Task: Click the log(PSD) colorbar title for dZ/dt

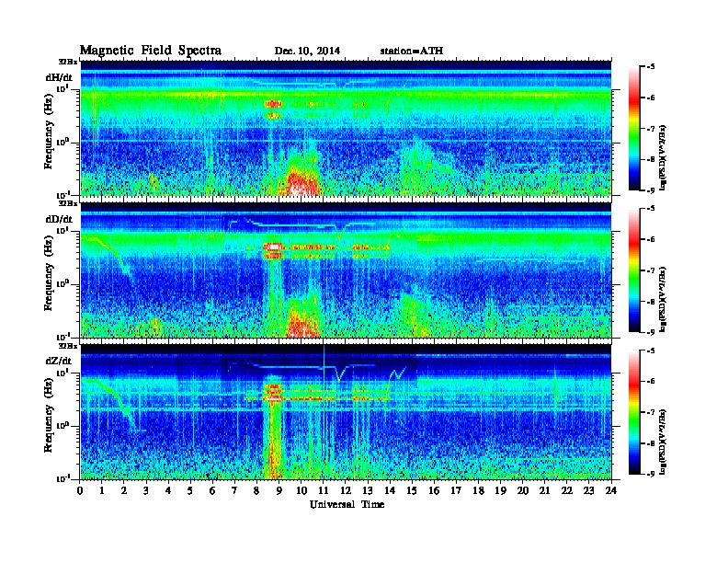Action: 663,441
